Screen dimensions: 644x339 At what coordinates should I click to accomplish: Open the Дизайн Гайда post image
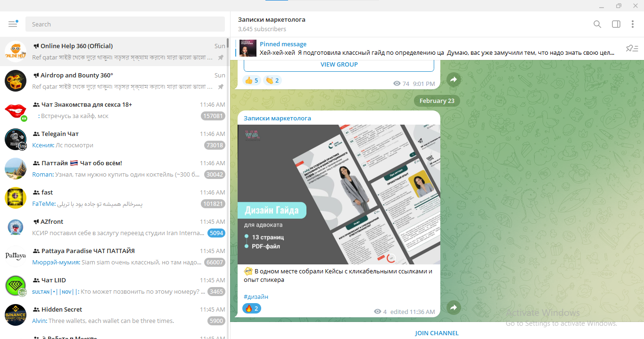[339, 195]
